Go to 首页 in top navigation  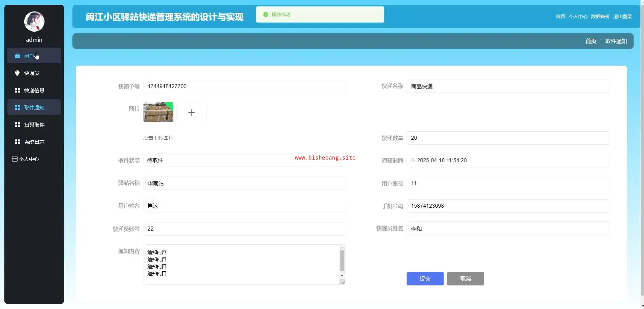pyautogui.click(x=560, y=16)
